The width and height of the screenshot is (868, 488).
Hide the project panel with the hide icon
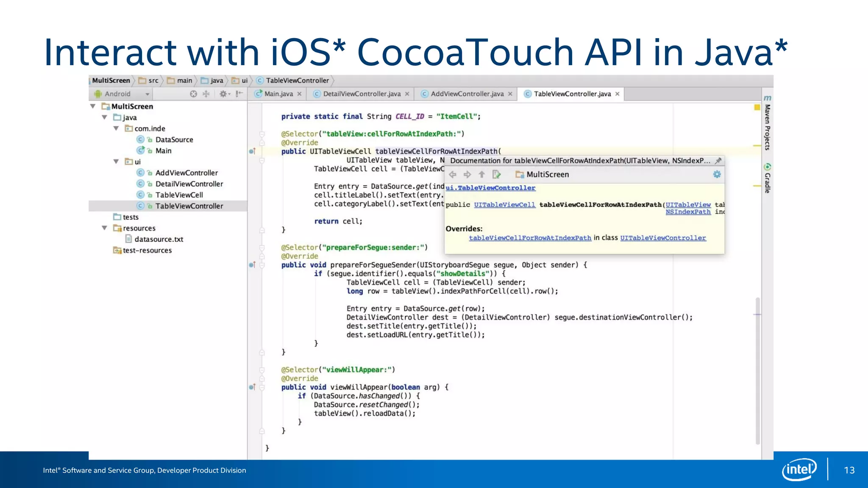(239, 94)
